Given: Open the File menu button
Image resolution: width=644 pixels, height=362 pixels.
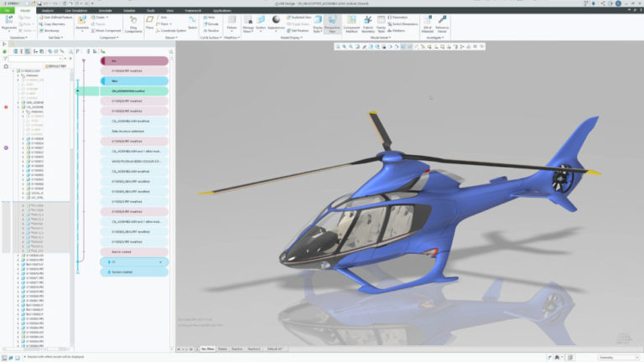Looking at the screenshot, I should point(7,10).
